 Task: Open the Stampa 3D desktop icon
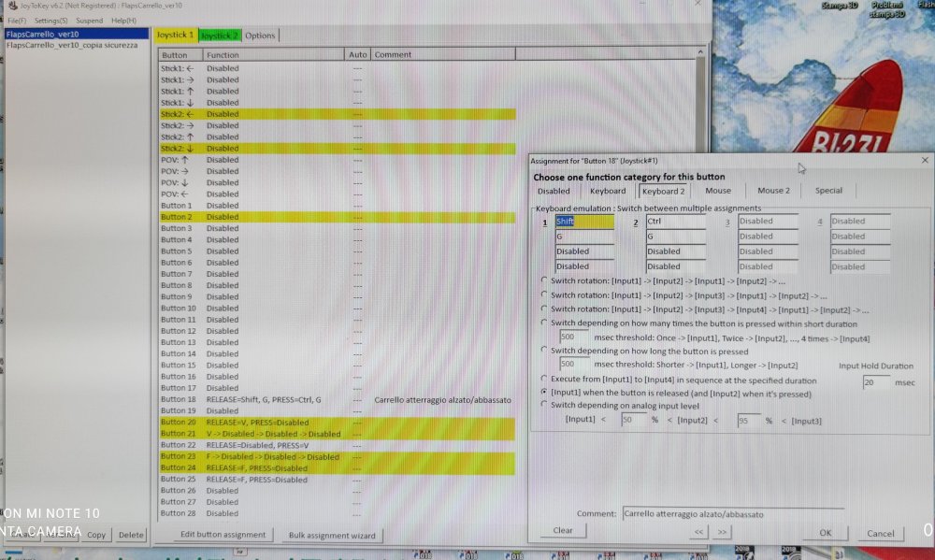tap(840, 6)
